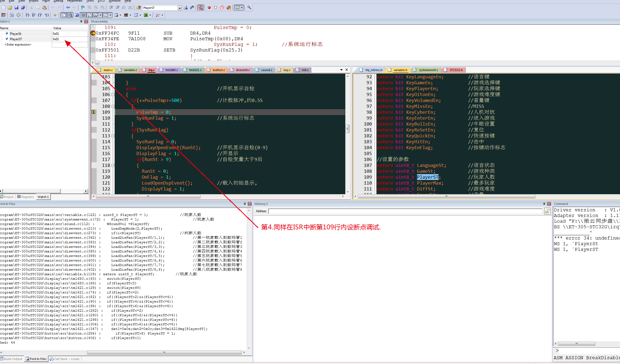The height and width of the screenshot is (364, 620).
Task: Toggle the Watch windows button
Action: click(96, 15)
